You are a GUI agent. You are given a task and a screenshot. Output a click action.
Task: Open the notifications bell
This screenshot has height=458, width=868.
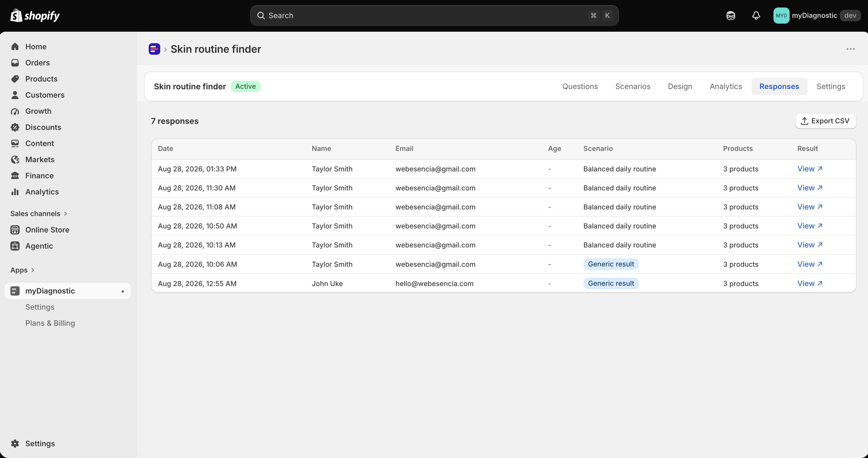(x=756, y=16)
